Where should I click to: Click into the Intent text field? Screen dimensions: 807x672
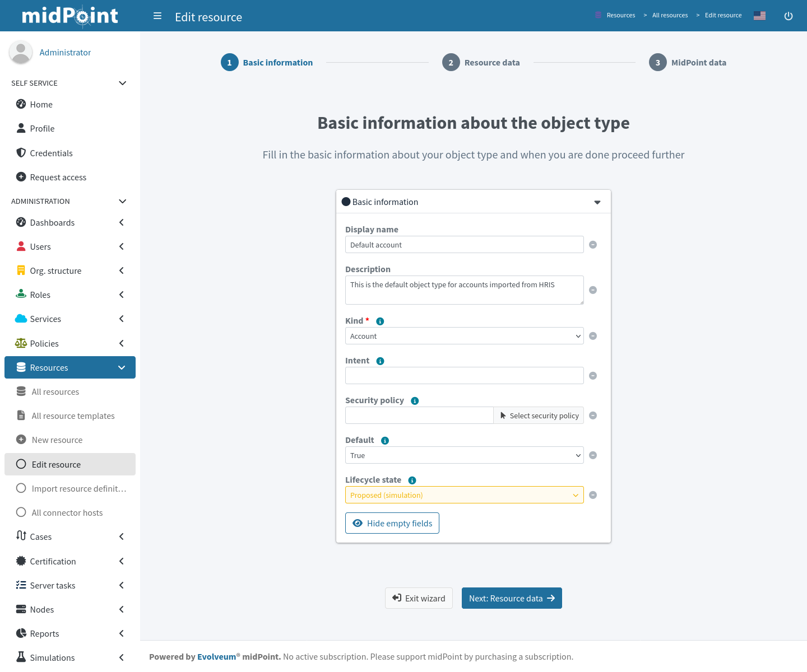[x=464, y=376]
